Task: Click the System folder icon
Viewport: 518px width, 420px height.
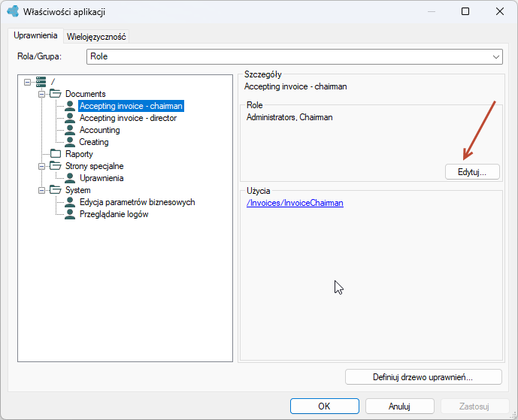Action: click(x=55, y=190)
